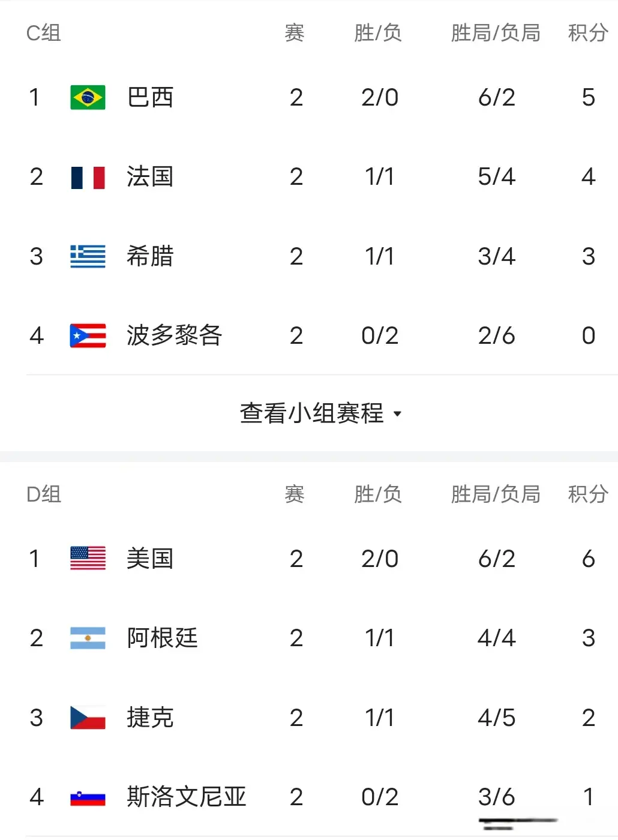Click the C组 group header

tap(44, 33)
